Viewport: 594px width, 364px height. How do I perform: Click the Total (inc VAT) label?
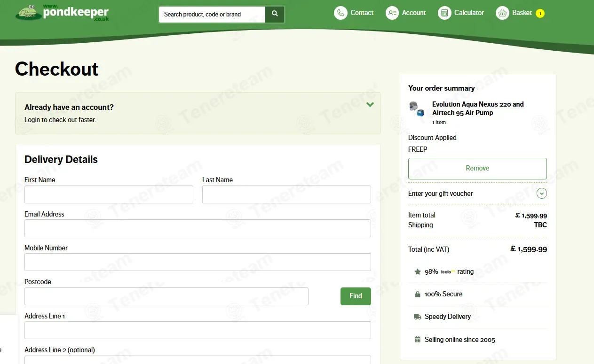429,249
